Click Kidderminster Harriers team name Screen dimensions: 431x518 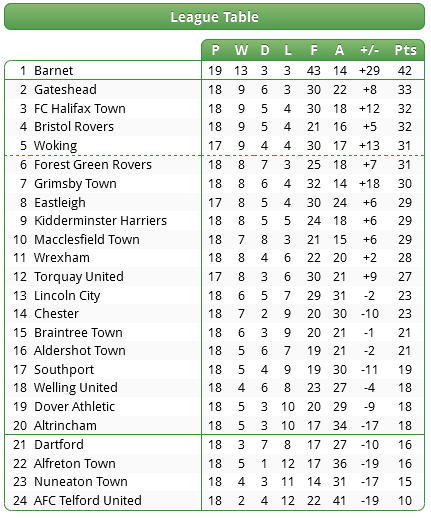pos(100,221)
